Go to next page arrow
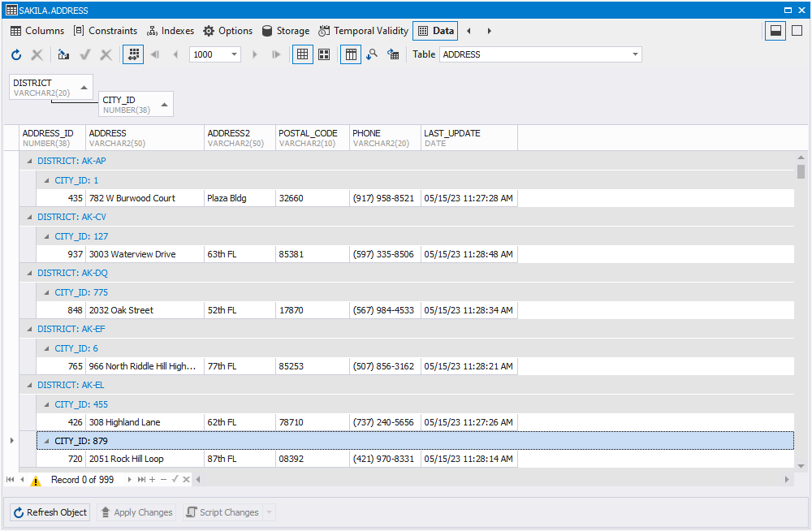Image resolution: width=812 pixels, height=531 pixels. coord(254,54)
